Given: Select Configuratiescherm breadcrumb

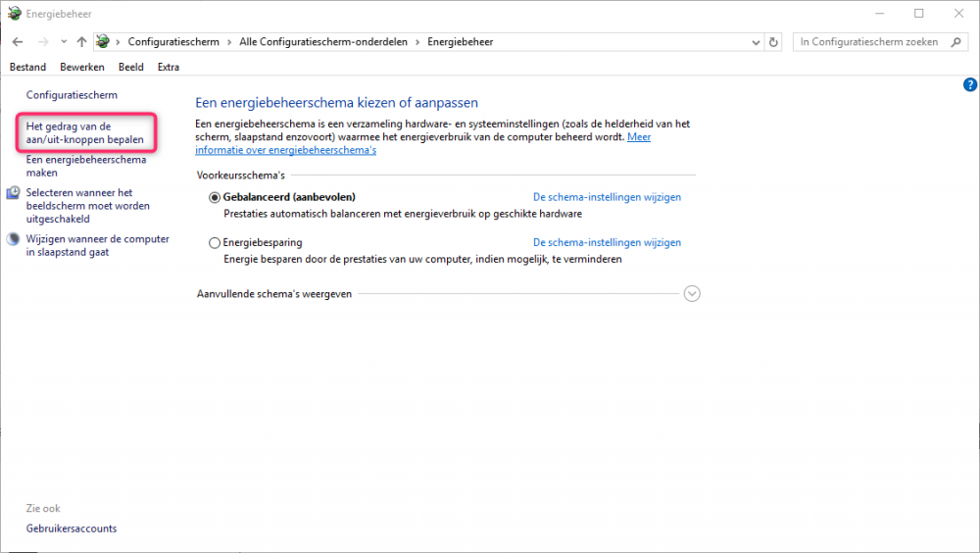Looking at the screenshot, I should click(x=173, y=42).
